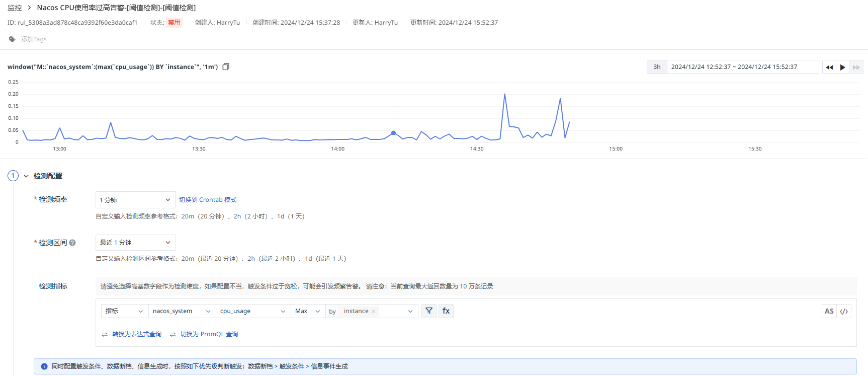This screenshot has height=376, width=868.
Task: Copy the window query expression
Action: point(226,66)
